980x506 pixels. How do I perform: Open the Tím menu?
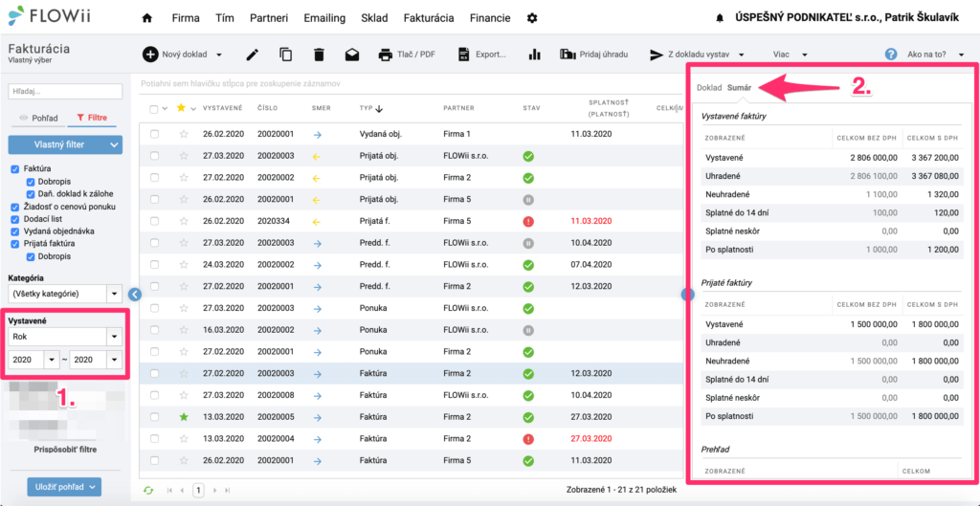coord(225,18)
